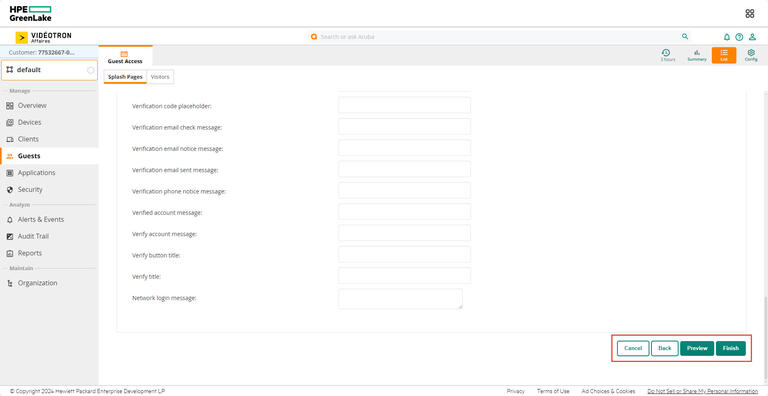This screenshot has height=396, width=768.
Task: Click the Cancel button
Action: click(x=633, y=348)
